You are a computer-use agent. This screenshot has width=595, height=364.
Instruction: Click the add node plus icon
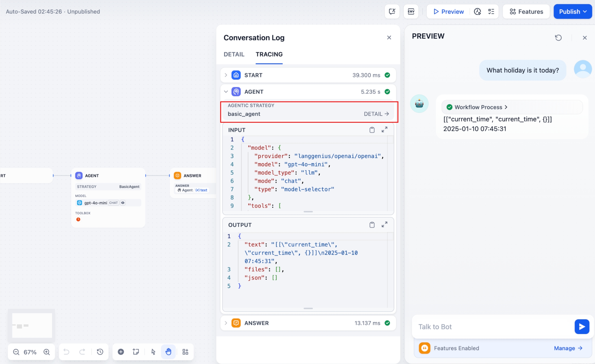click(x=121, y=352)
